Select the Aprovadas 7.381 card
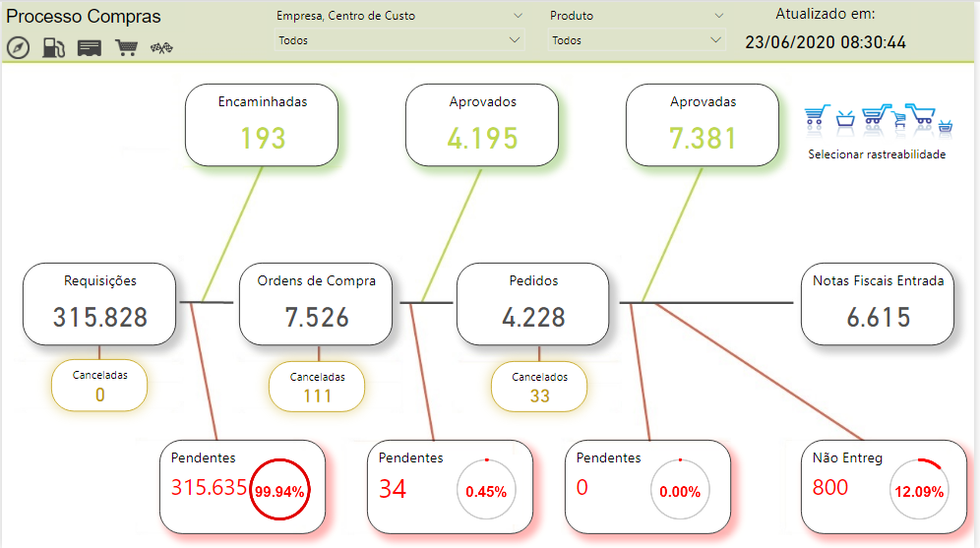This screenshot has width=980, height=548. click(703, 125)
